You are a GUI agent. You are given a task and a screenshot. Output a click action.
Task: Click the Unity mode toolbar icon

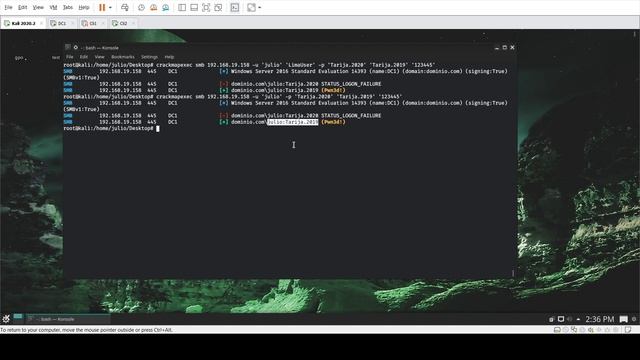218,7
